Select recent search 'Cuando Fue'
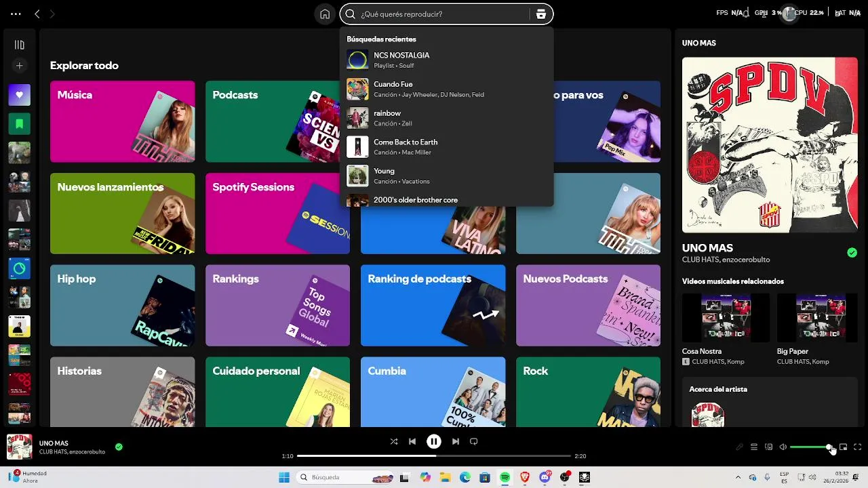 (446, 89)
